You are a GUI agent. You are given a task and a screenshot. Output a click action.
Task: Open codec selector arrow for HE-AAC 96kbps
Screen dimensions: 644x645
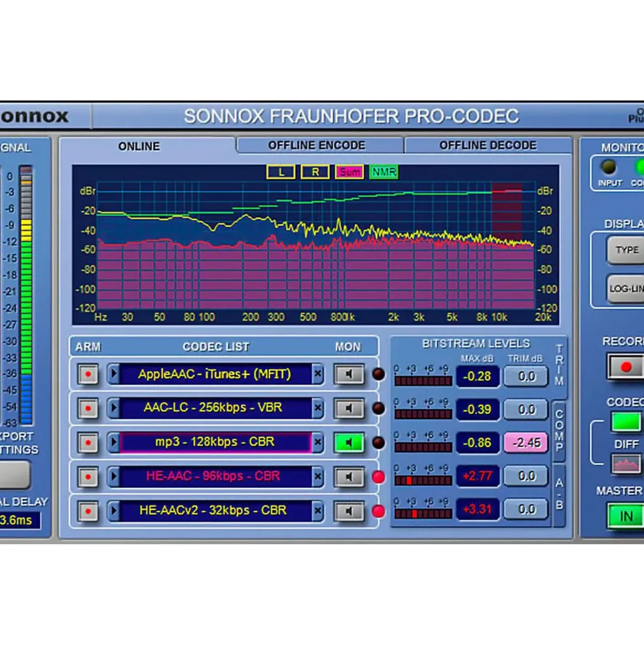coord(113,476)
